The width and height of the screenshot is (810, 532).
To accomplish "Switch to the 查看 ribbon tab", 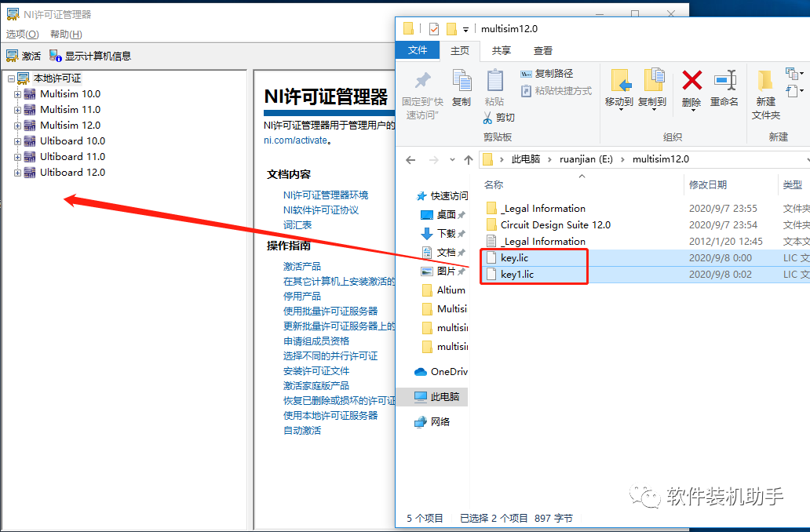I will coord(543,51).
